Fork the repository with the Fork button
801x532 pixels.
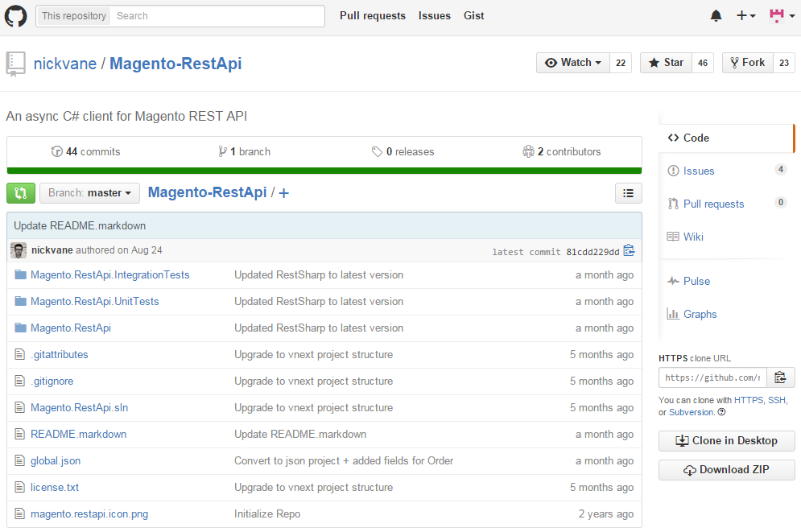coord(747,63)
